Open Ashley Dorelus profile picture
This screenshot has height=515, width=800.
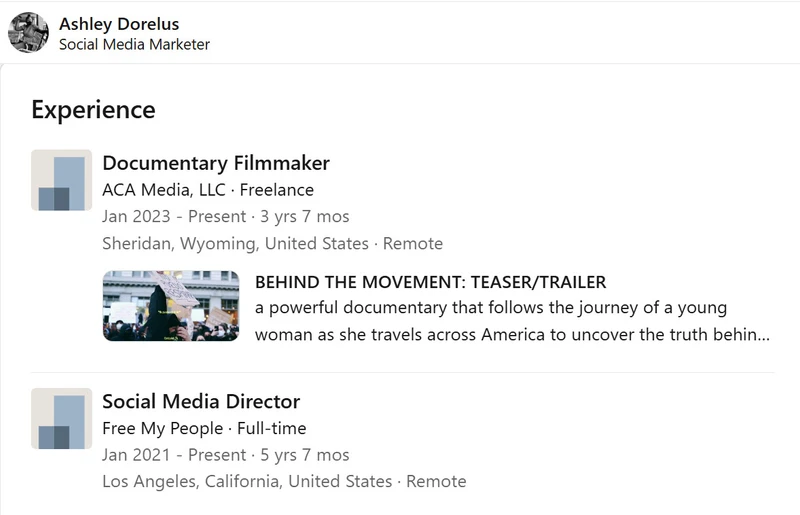click(29, 33)
